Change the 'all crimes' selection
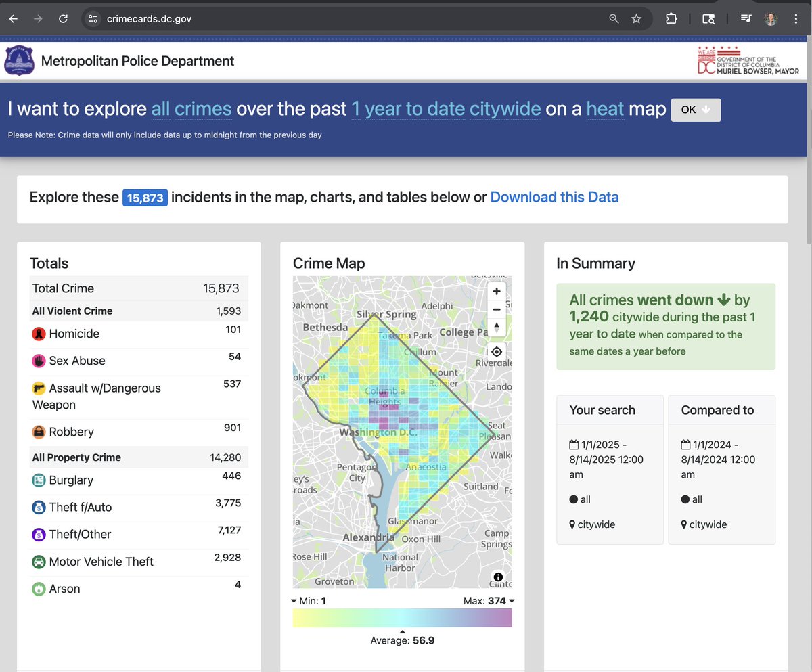This screenshot has width=812, height=672. pyautogui.click(x=191, y=109)
